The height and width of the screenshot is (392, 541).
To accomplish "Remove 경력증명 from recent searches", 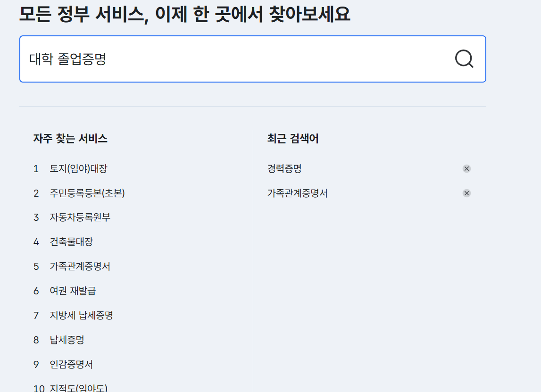I will [x=466, y=169].
